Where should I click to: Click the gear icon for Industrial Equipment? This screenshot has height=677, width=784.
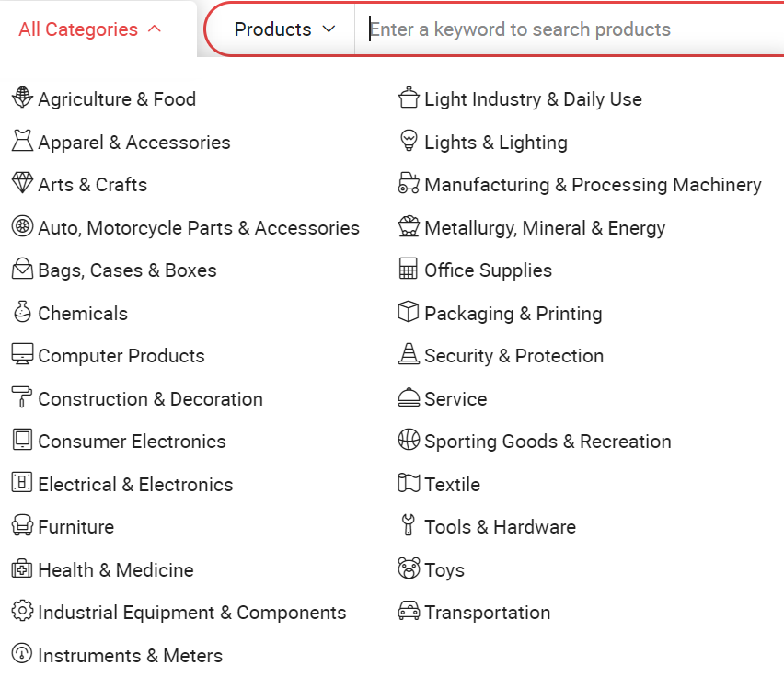22,612
